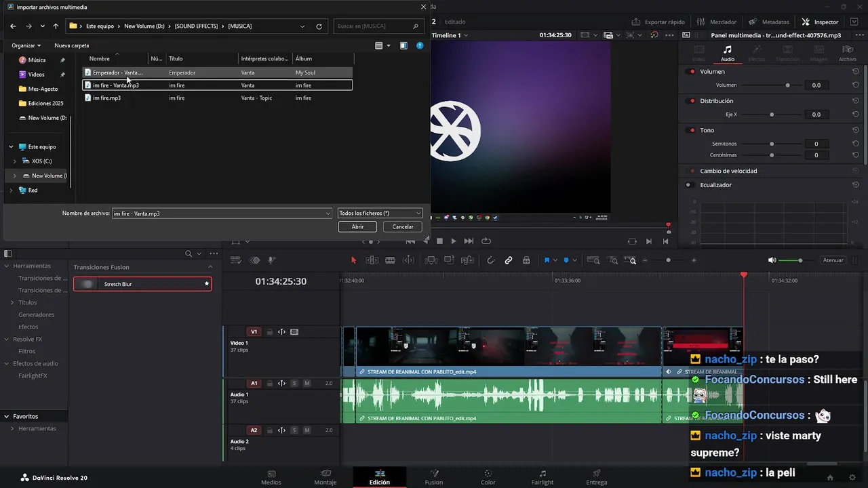Jump to last frame with skip-forward button
868x488 pixels.
[469, 241]
